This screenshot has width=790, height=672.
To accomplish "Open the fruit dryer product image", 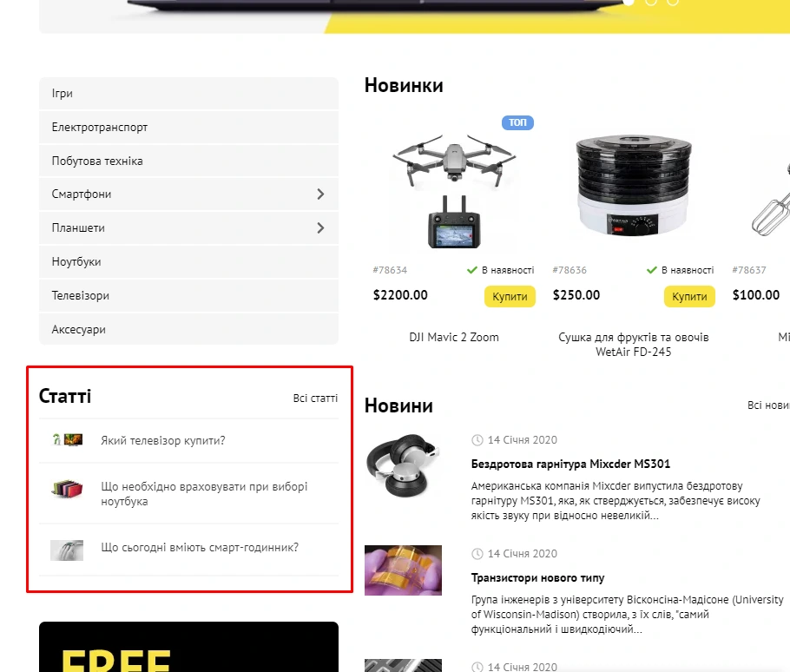I will click(x=634, y=185).
